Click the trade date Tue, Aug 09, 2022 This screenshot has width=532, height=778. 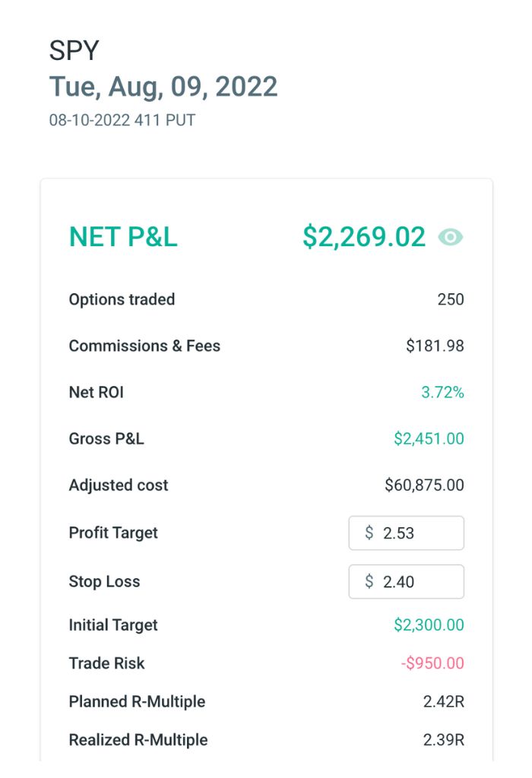click(x=163, y=86)
